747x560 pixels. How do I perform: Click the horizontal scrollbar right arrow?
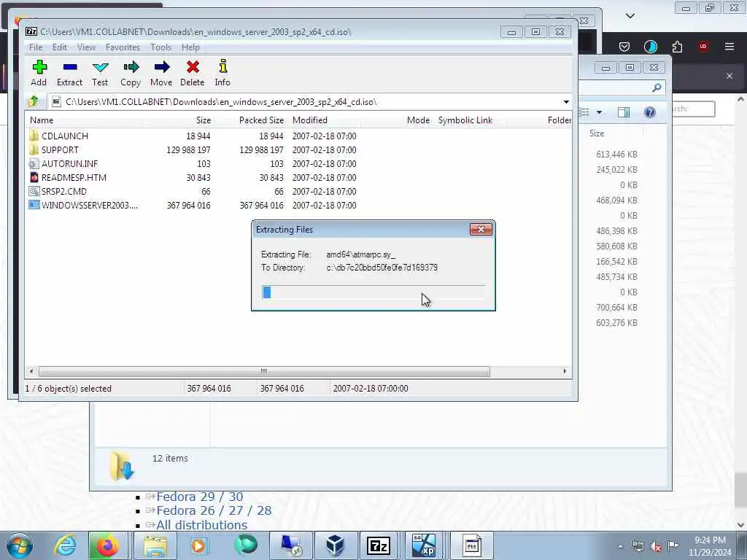pos(565,371)
